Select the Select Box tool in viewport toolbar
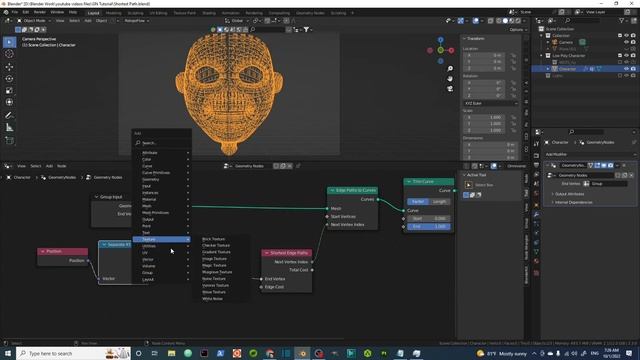Screen dimensions: 640x360 9,42
